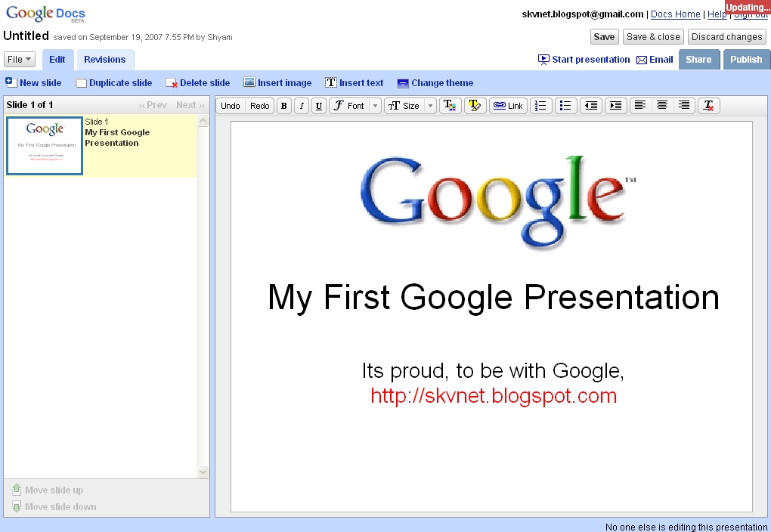The height and width of the screenshot is (532, 771).
Task: Click the Redo button
Action: [x=259, y=106]
